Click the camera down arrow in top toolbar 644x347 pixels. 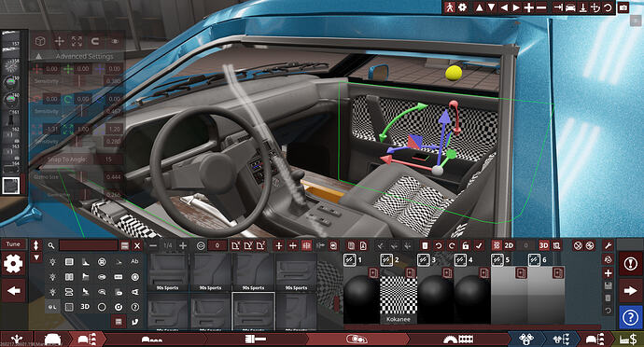pyautogui.click(x=491, y=7)
